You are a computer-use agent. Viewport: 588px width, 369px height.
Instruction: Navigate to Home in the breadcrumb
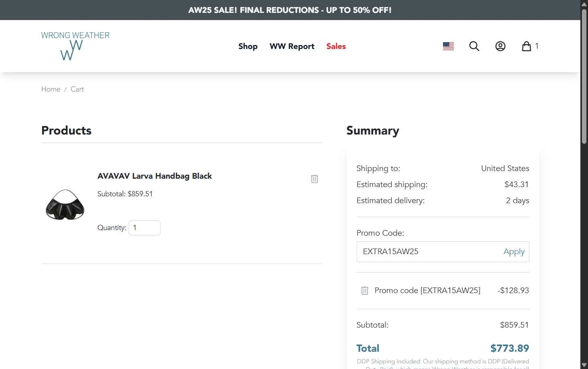tap(51, 89)
